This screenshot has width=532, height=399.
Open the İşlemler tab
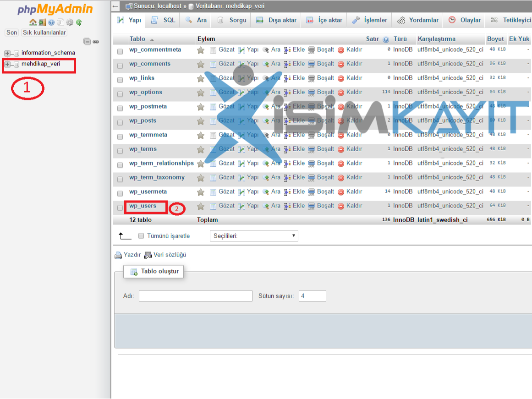[x=370, y=20]
